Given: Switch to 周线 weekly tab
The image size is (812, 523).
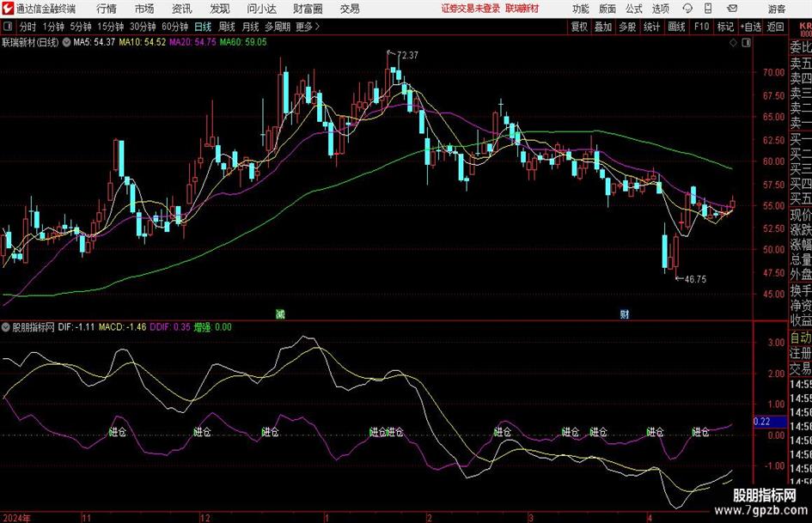Looking at the screenshot, I should click(226, 27).
